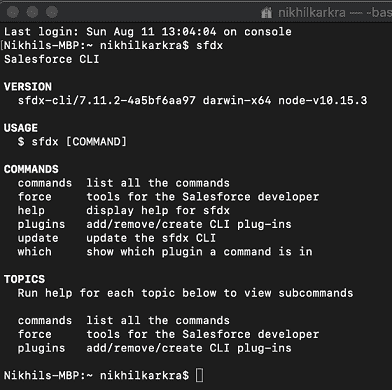Click the VERSION heading
The width and height of the screenshot is (392, 390).
28,87
